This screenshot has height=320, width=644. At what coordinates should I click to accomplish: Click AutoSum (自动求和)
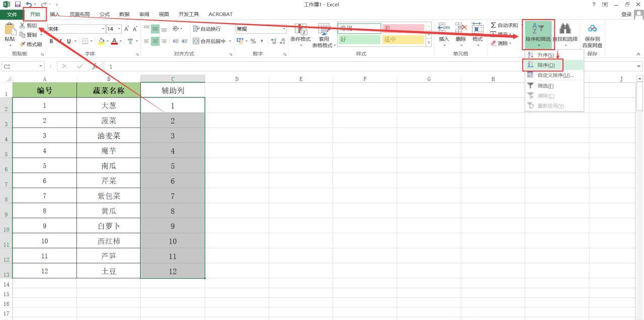pos(504,26)
